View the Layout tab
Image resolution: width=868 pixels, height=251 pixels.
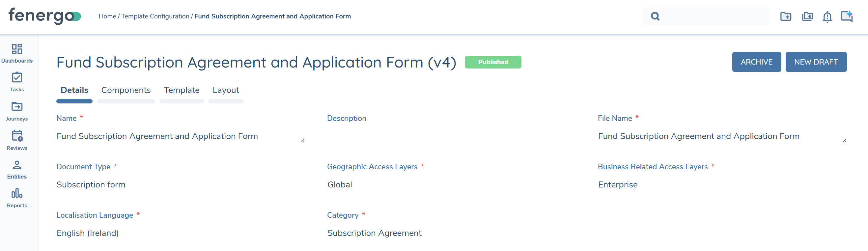[x=225, y=90]
